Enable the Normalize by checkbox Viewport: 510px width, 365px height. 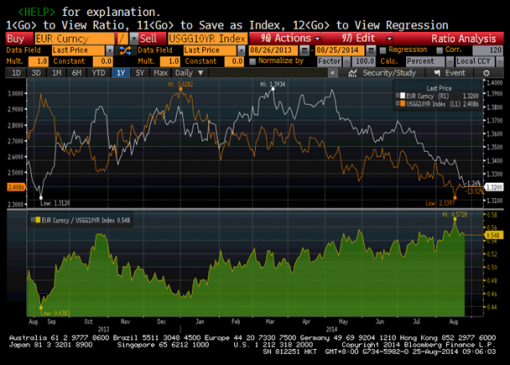pyautogui.click(x=252, y=61)
